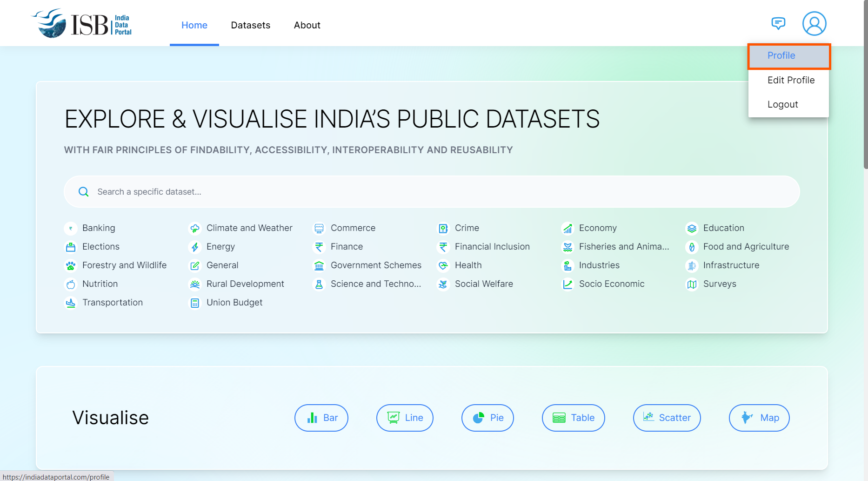Click the Food and Agriculture icon
Viewport: 868px width, 481px height.
click(692, 247)
